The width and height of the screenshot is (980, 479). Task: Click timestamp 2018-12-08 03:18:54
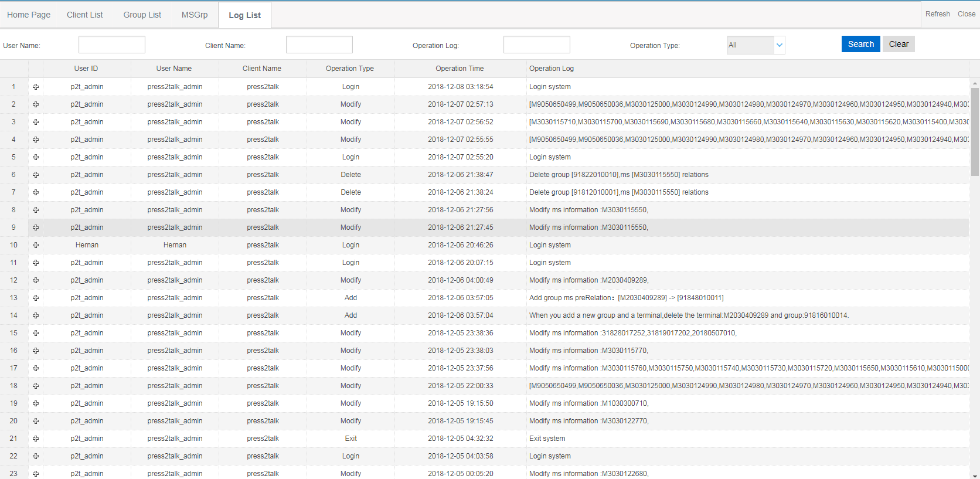(461, 87)
